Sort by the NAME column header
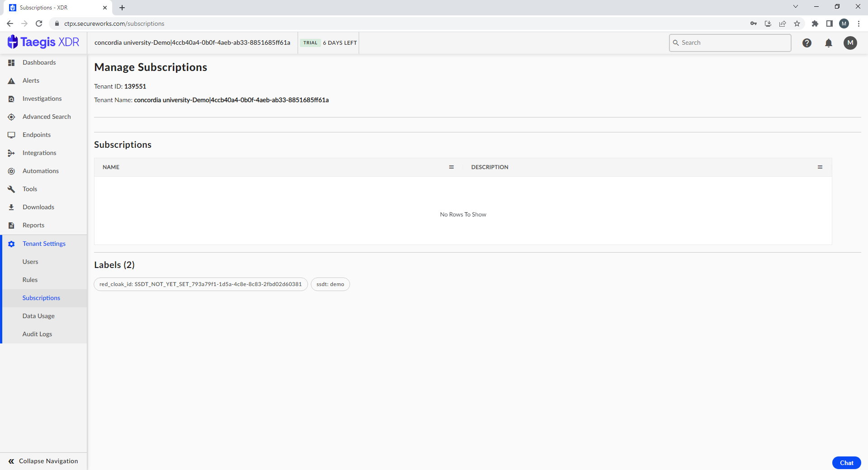Screen dimensions: 868x470 point(111,167)
